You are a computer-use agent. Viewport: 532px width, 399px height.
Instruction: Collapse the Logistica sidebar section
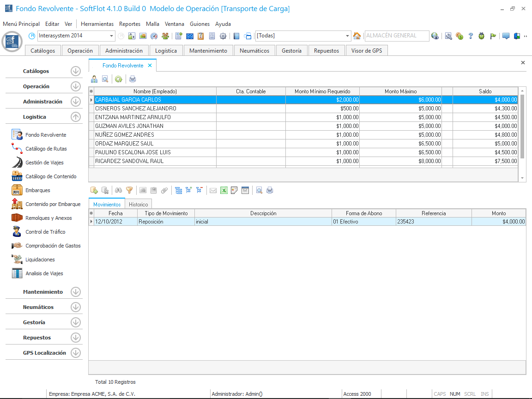(x=76, y=117)
